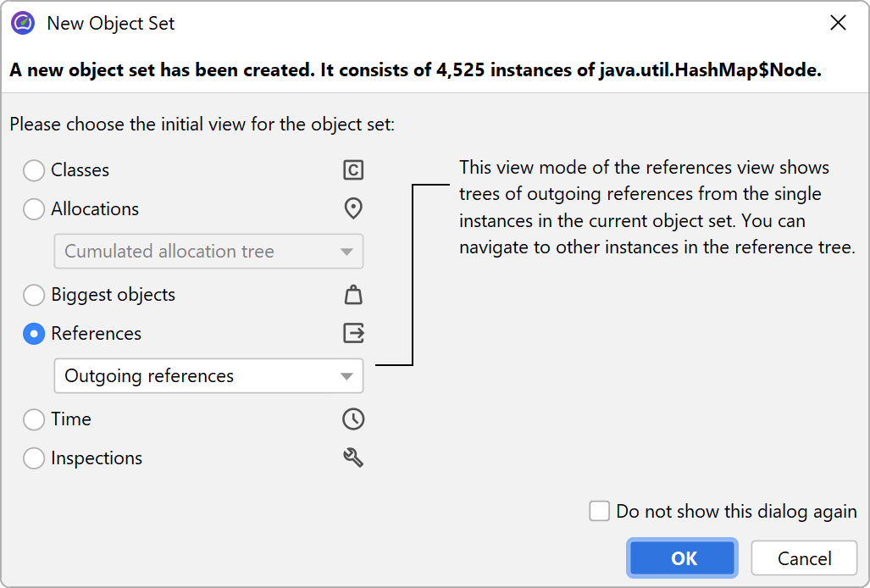
Task: Click the References radio button
Action: [34, 334]
